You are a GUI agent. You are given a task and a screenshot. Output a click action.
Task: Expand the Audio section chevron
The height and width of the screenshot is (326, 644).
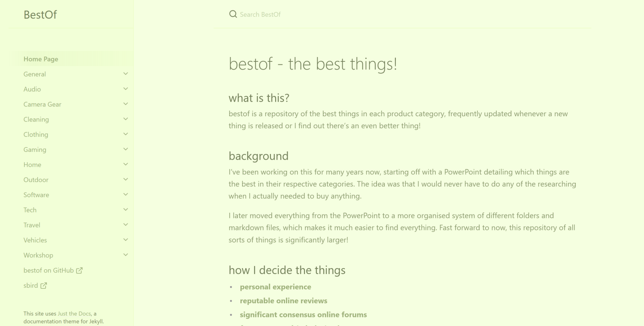(x=125, y=89)
